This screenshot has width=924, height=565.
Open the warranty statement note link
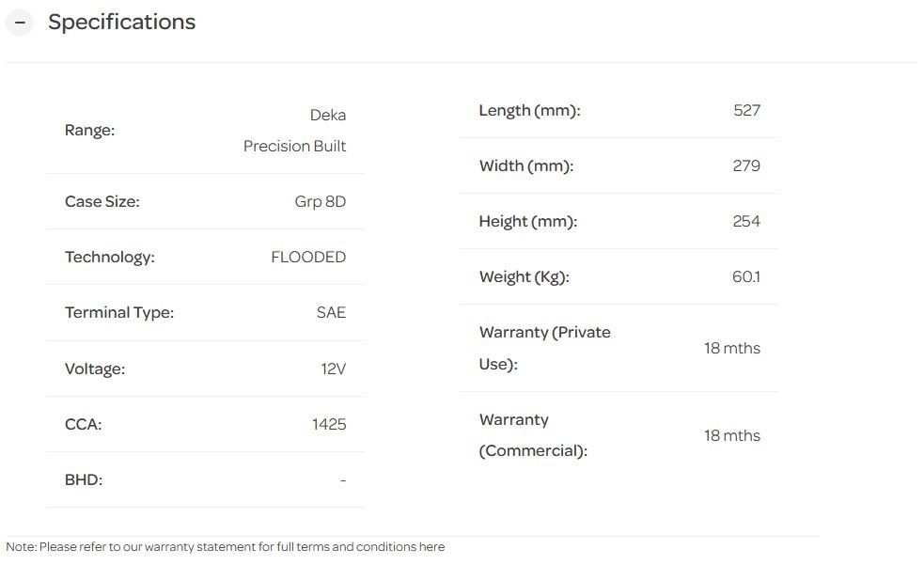point(431,547)
